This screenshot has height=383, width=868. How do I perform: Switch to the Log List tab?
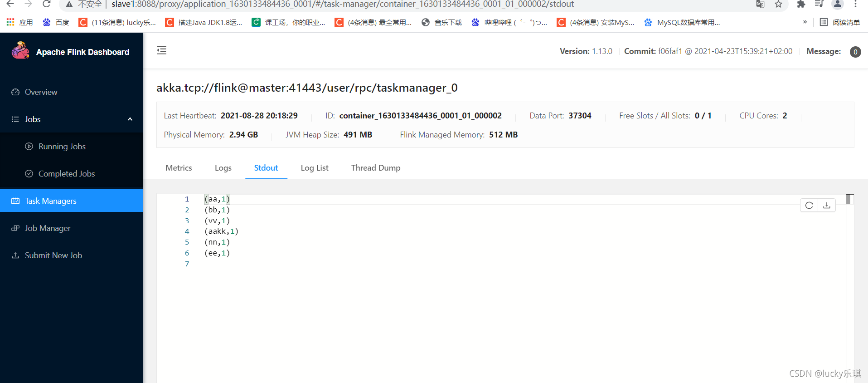click(x=315, y=168)
